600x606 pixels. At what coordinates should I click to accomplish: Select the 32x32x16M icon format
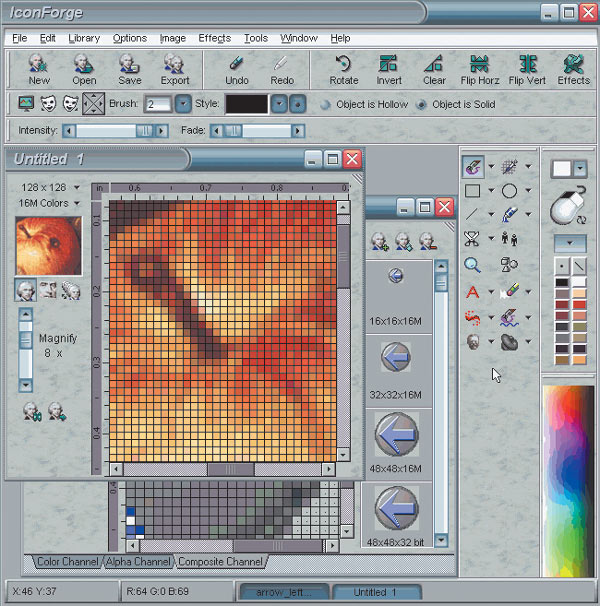396,372
